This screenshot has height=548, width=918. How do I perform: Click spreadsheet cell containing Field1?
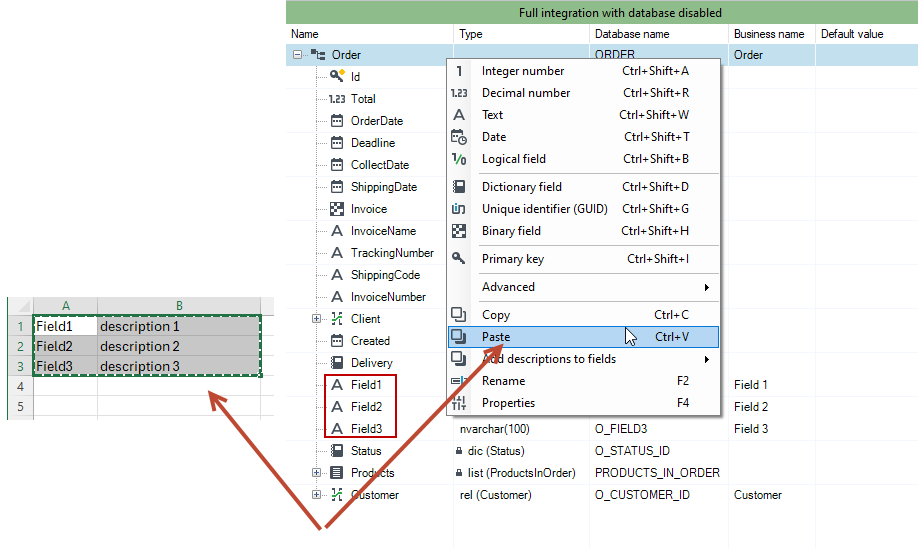[66, 326]
